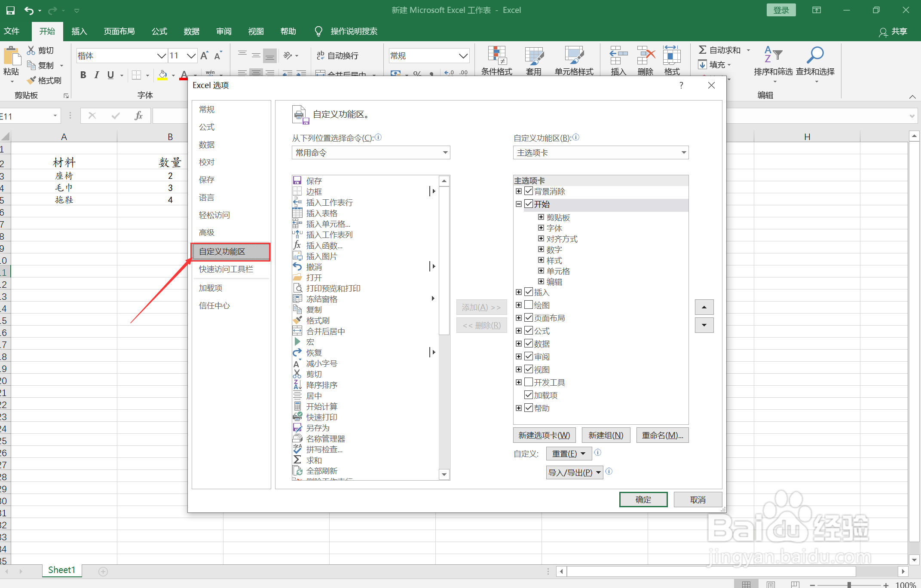Click the Font Color red A swatch
The height and width of the screenshot is (588, 921).
pyautogui.click(x=184, y=75)
